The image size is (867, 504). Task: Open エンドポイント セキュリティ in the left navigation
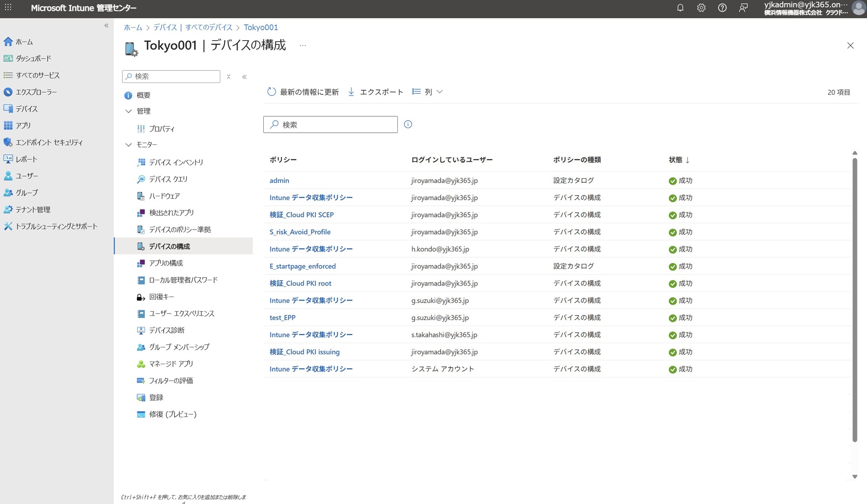point(49,143)
